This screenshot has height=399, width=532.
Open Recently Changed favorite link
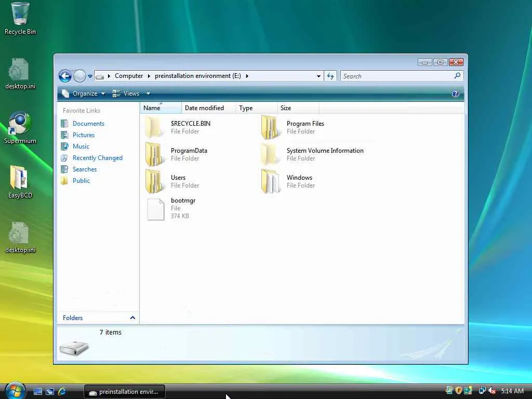97,158
